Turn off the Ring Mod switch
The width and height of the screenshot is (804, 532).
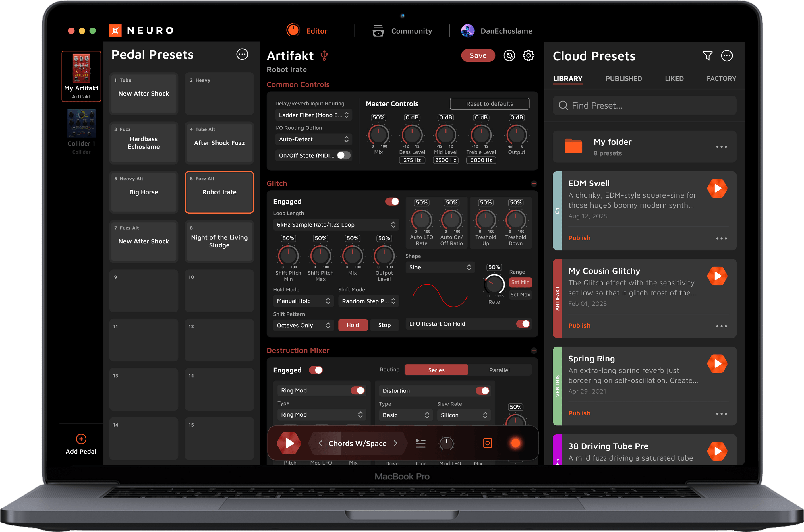click(x=357, y=390)
